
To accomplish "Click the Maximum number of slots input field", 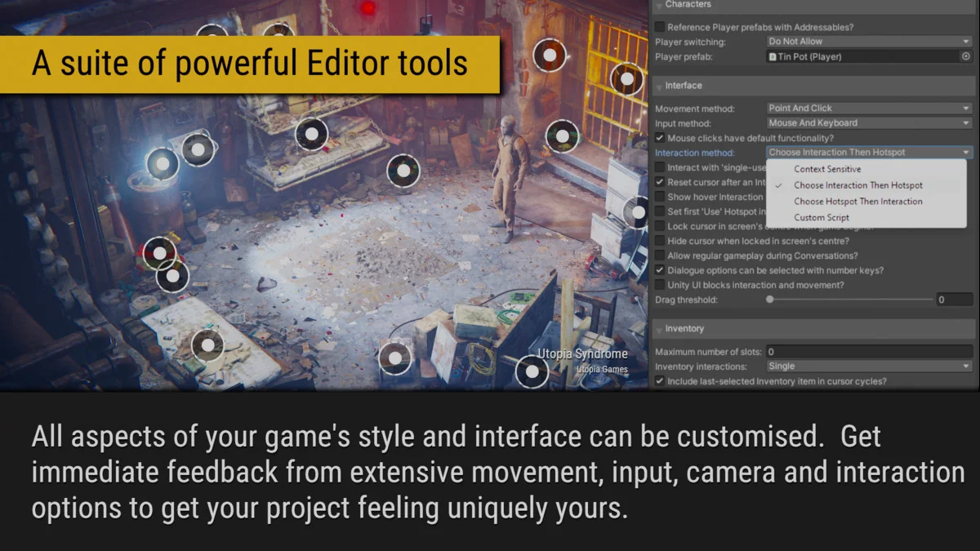I will [868, 351].
